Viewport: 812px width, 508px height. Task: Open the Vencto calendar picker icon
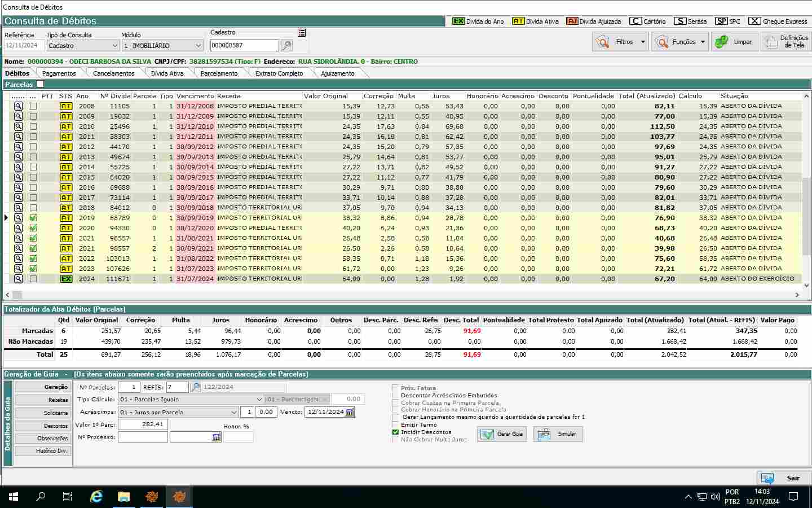click(350, 412)
